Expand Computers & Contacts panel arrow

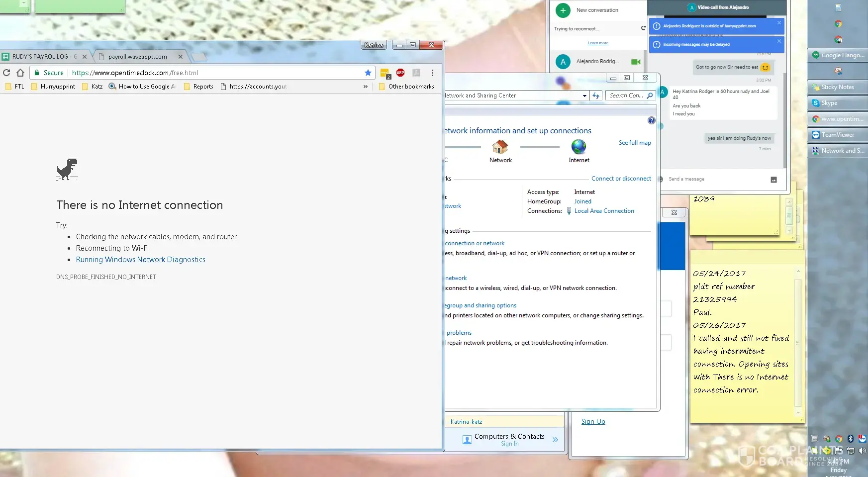click(x=555, y=440)
